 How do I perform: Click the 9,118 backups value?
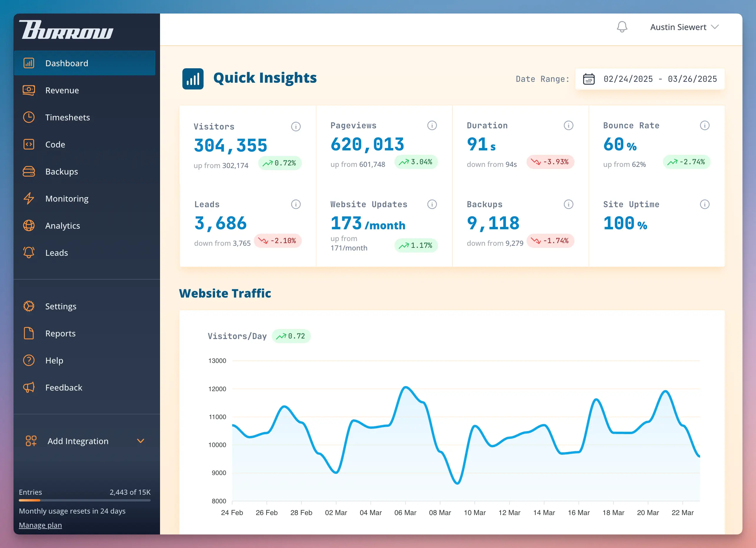pyautogui.click(x=493, y=223)
